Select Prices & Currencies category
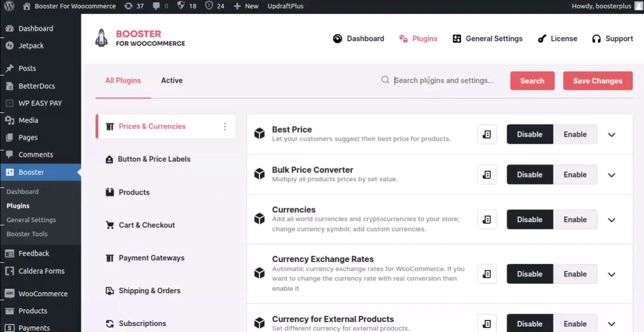 tap(166, 126)
